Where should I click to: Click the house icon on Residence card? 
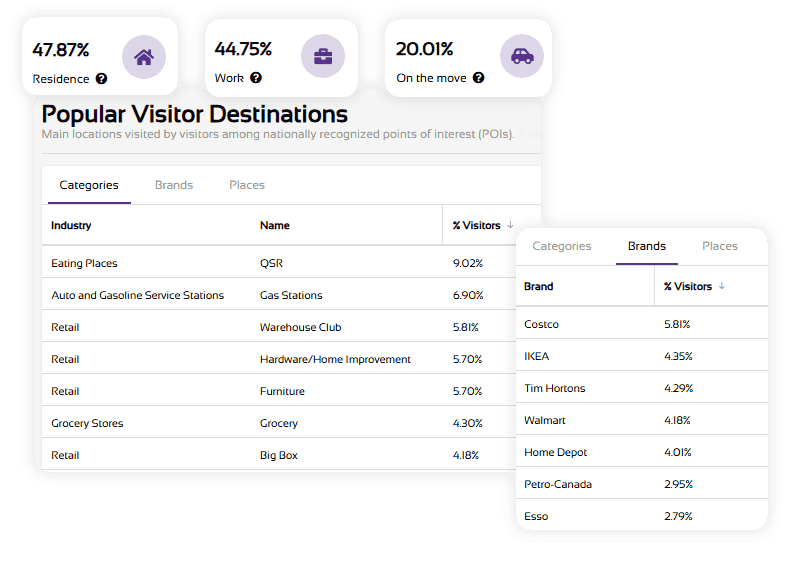pos(143,56)
